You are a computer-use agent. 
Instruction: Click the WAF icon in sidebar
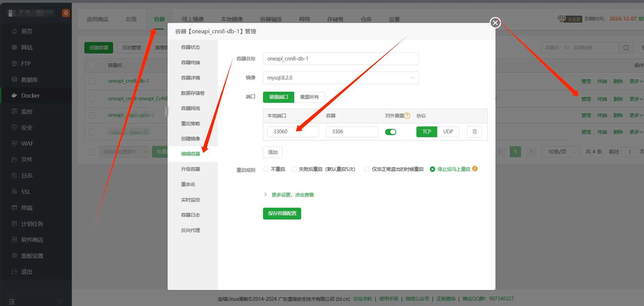click(14, 143)
